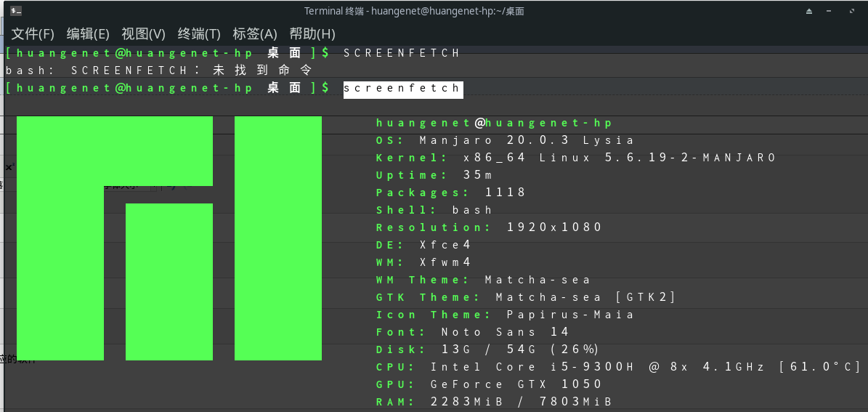Click the 'bash: SCREENFETCH：未找到命令' error line
The width and height of the screenshot is (868, 412).
coord(159,70)
